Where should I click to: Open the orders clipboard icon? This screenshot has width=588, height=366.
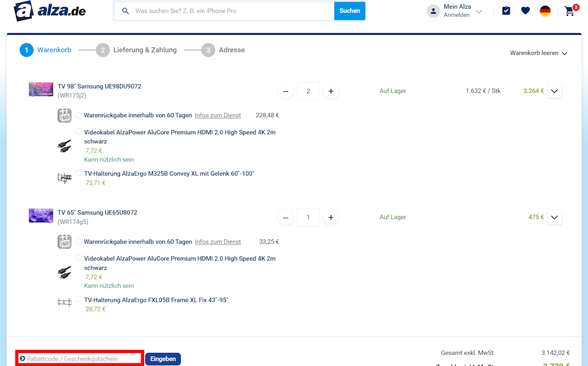point(506,11)
